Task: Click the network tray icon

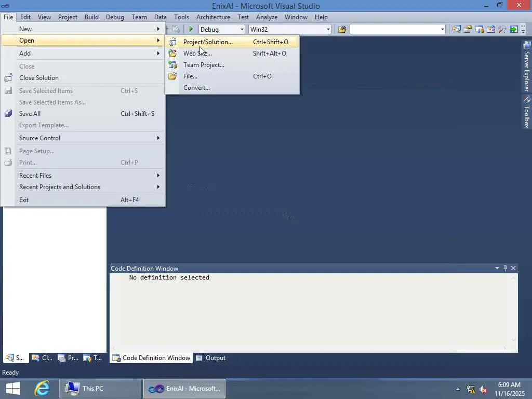Action: [x=471, y=389]
